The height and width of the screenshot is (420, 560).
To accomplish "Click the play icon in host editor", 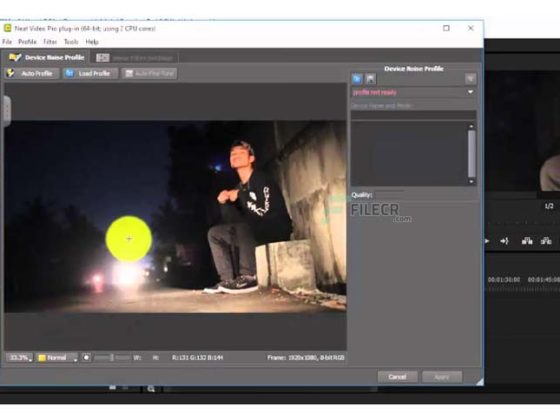I will [x=487, y=241].
